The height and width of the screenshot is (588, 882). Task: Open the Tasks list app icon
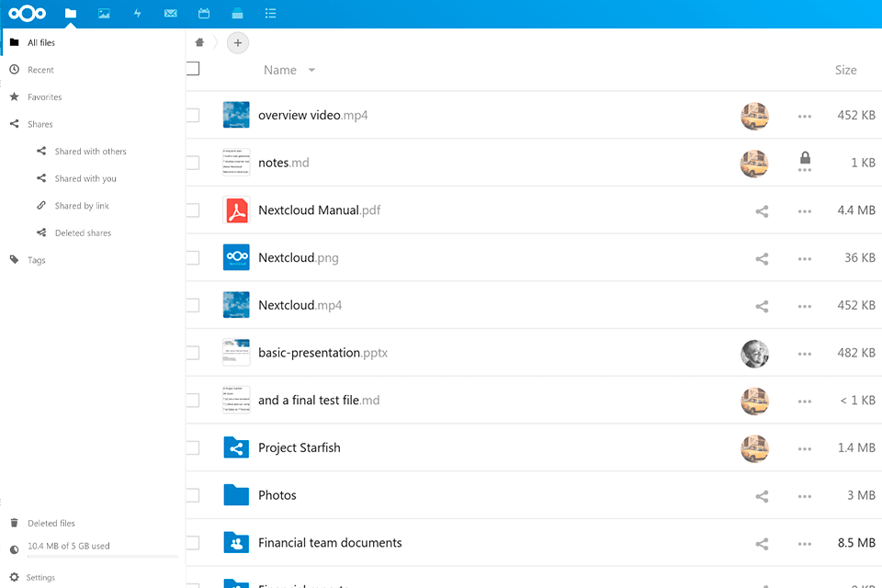(x=270, y=14)
